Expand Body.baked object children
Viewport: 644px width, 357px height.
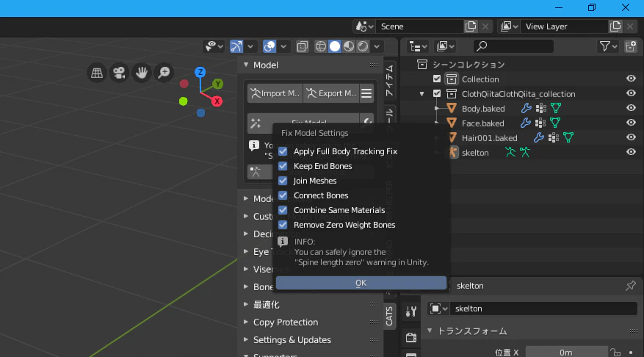437,109
